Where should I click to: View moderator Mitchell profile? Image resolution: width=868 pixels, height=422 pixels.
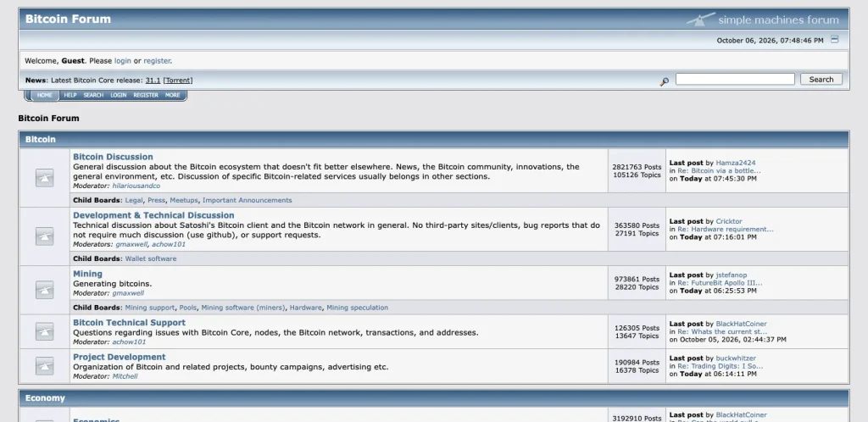125,376
